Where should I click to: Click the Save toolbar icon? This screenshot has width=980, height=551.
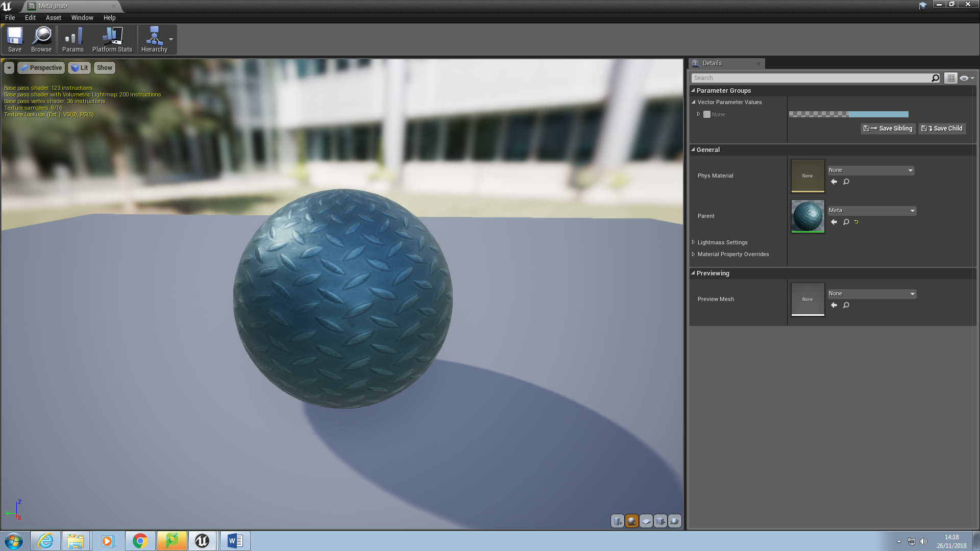pos(15,40)
